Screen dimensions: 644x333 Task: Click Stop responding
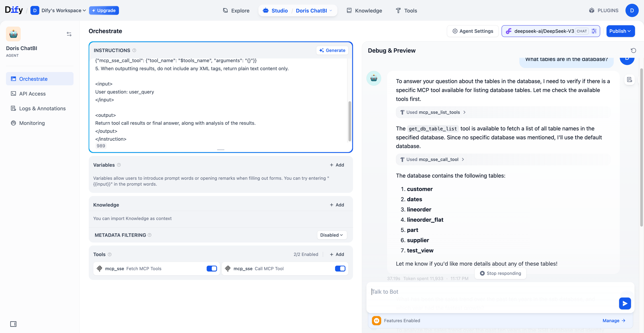(x=500, y=273)
